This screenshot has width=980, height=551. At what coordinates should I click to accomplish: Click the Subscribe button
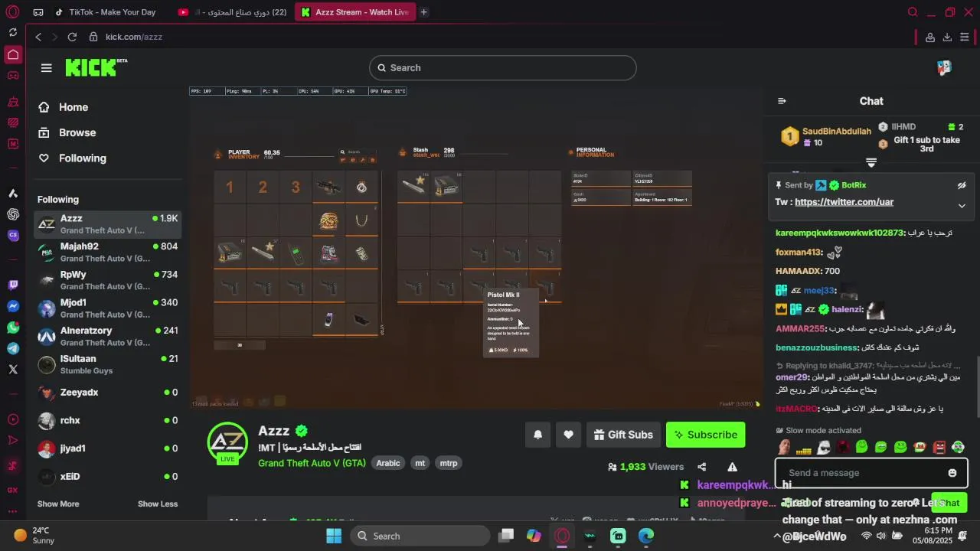pyautogui.click(x=705, y=435)
